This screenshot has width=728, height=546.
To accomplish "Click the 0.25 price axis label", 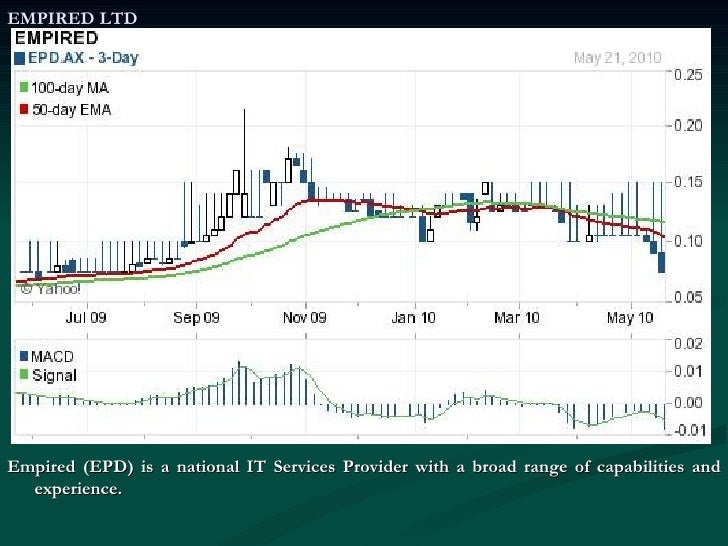I will [688, 75].
